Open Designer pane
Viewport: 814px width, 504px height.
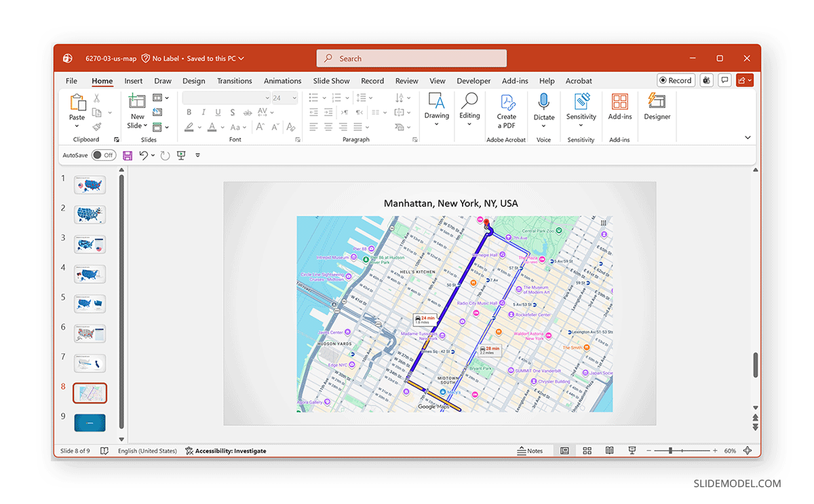(x=657, y=108)
